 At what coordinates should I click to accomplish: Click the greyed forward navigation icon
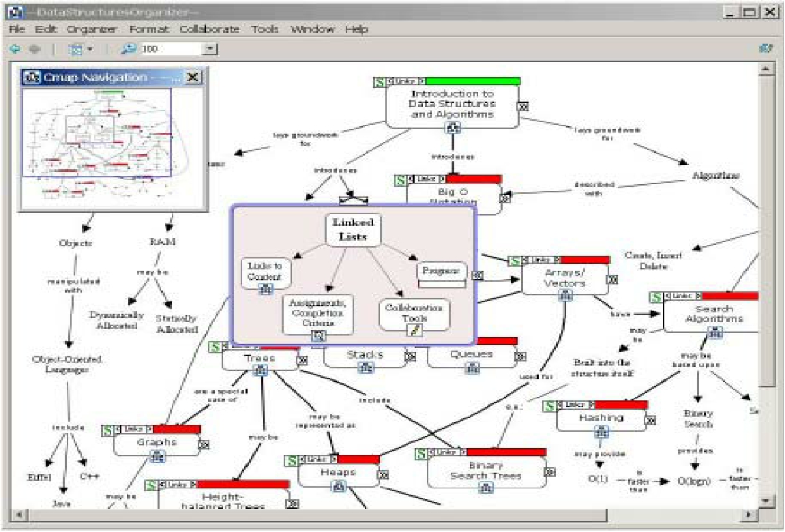click(x=34, y=48)
